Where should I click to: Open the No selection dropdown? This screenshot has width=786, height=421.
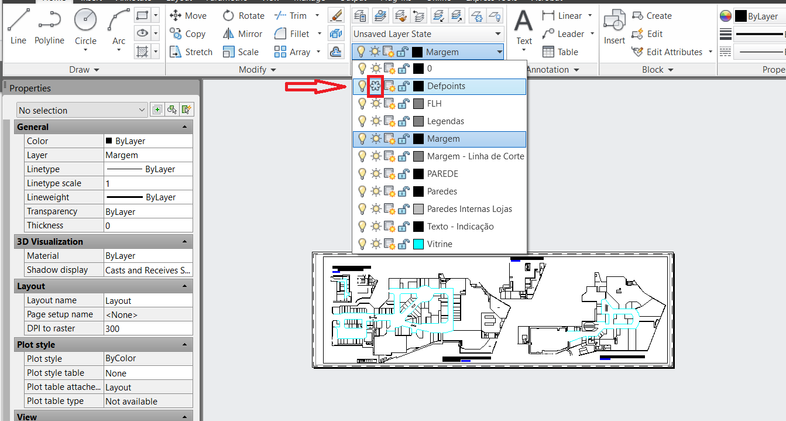click(82, 110)
